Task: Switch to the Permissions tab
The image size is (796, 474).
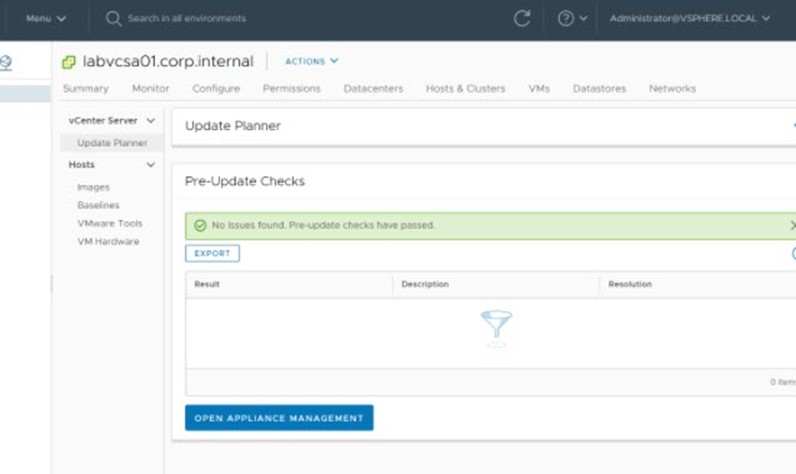Action: [291, 89]
